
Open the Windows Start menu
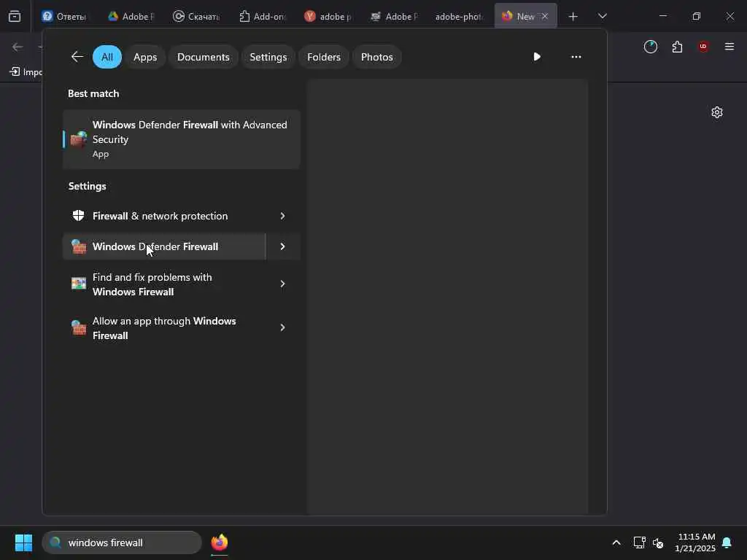24,542
